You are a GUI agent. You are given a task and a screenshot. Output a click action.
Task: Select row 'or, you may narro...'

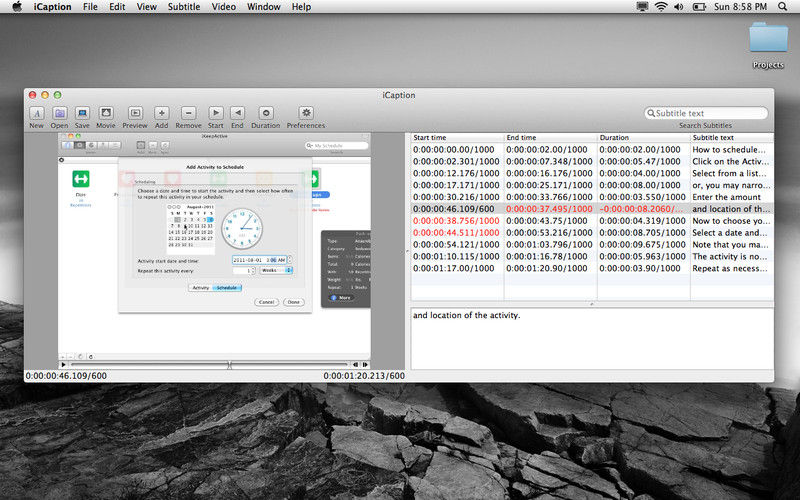pyautogui.click(x=592, y=185)
